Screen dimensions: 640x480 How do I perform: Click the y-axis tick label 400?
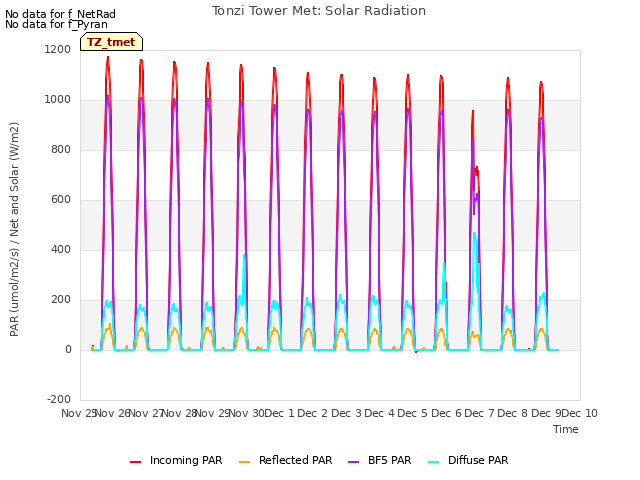tap(61, 249)
